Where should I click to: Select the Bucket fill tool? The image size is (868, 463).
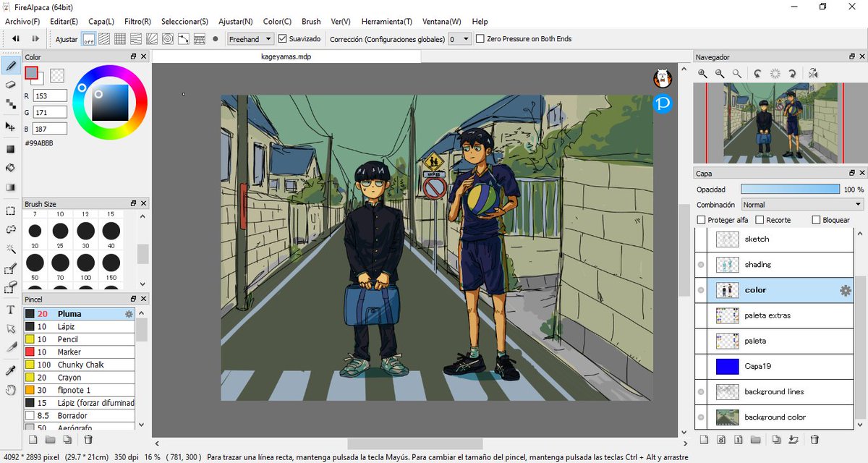[10, 167]
